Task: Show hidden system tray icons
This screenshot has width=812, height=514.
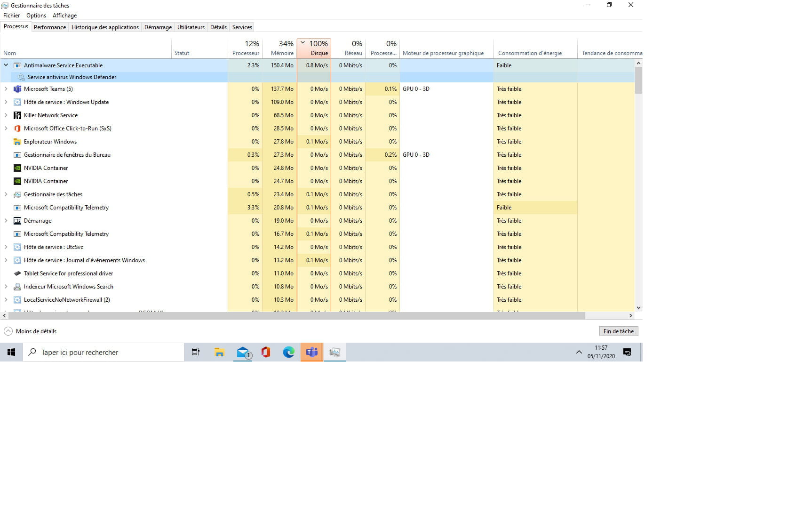Action: click(579, 352)
